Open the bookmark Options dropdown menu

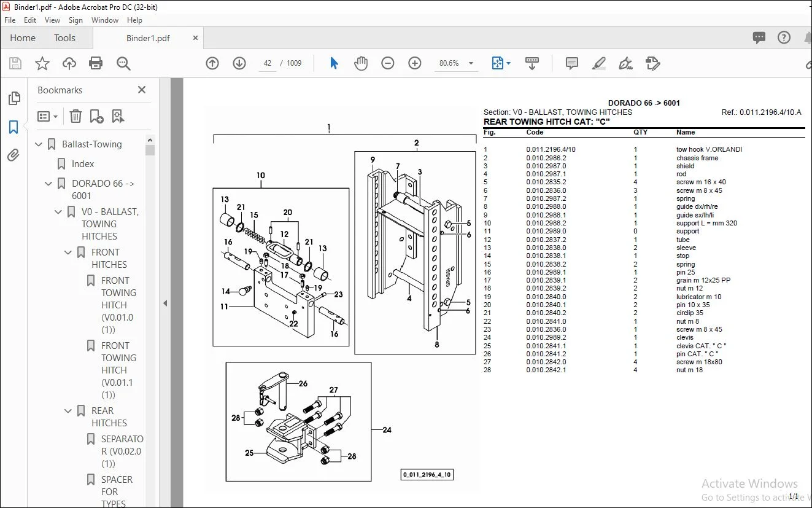(47, 116)
